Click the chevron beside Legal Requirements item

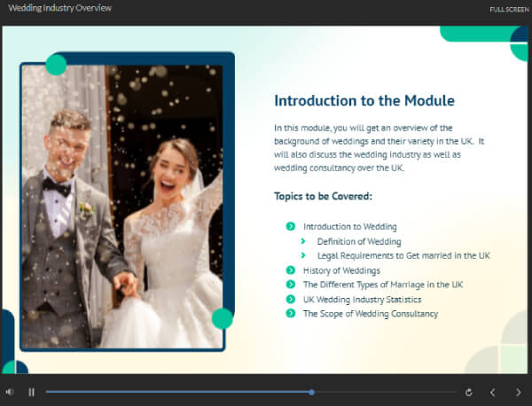(x=303, y=255)
